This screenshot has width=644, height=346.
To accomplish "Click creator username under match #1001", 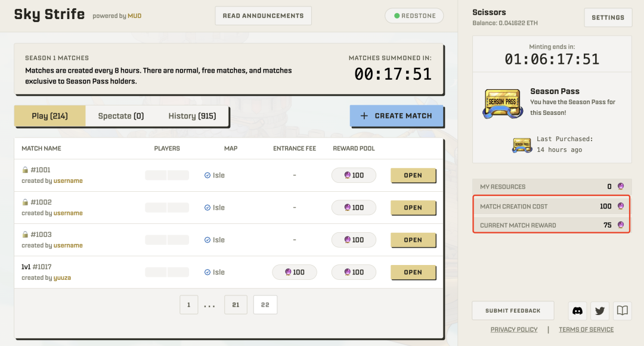I will coord(68,181).
